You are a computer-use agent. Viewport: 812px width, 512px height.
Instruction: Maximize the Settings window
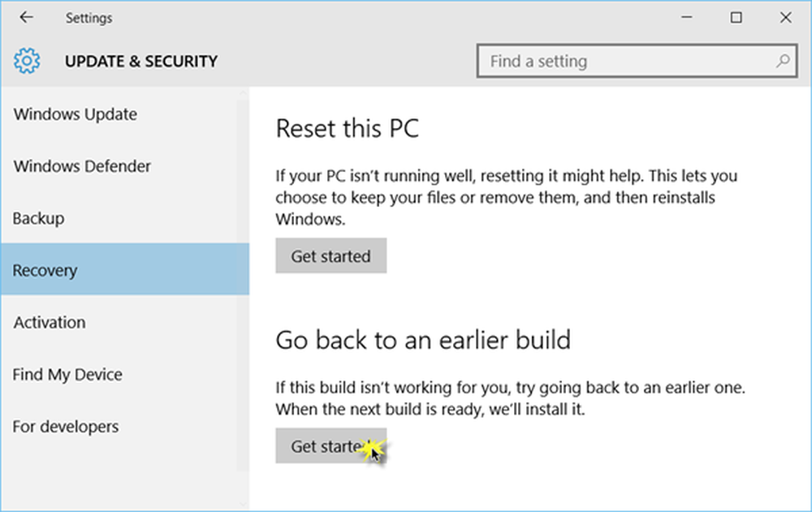[x=736, y=18]
